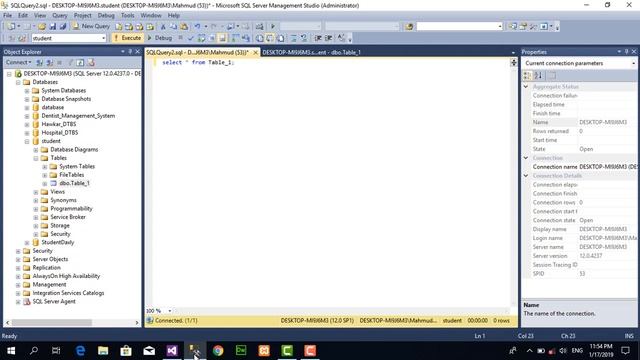Click the Comment out selected lines icon

pos(293,38)
